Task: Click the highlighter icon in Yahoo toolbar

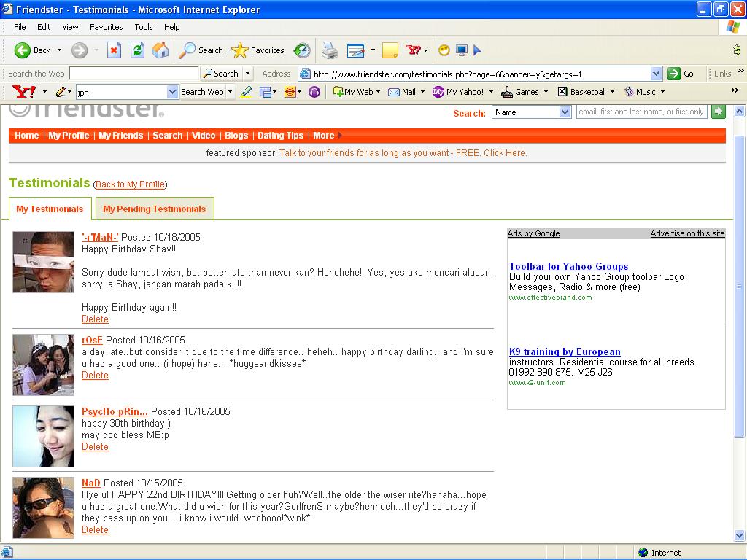Action: [246, 91]
